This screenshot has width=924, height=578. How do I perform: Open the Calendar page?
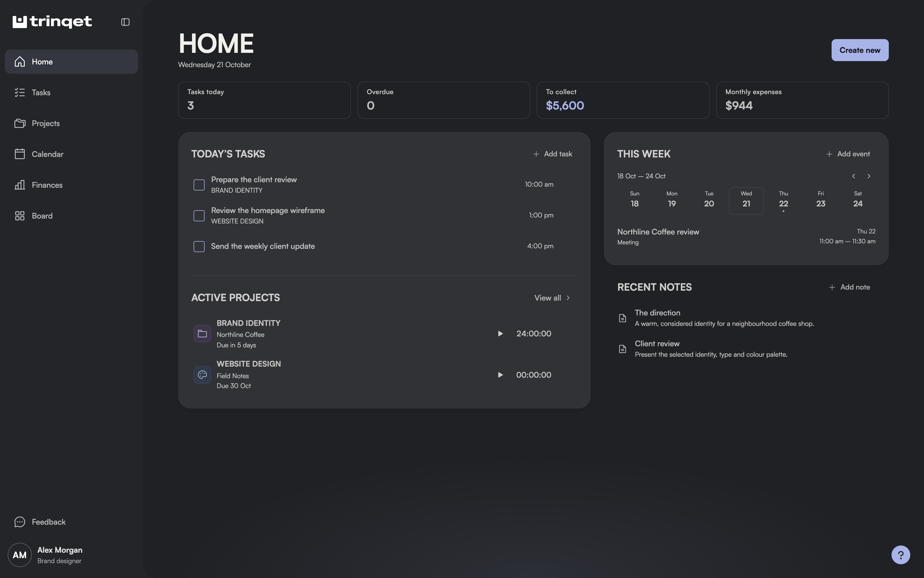(71, 154)
